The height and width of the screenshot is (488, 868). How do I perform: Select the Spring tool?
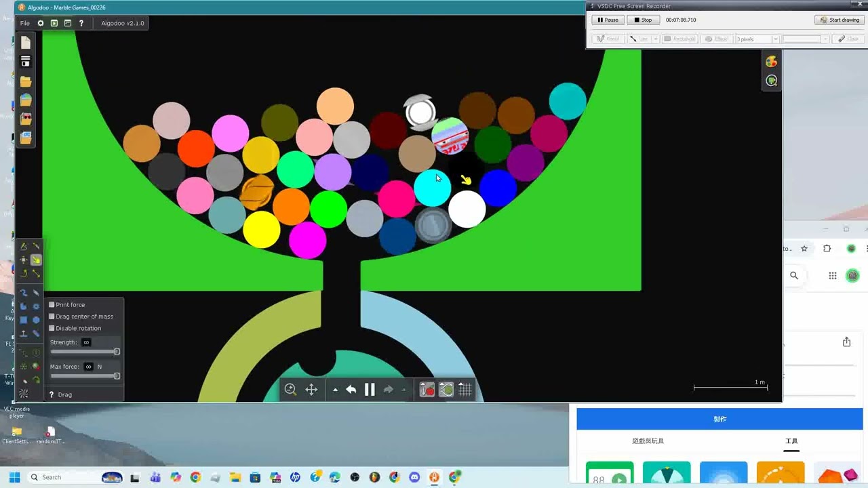click(24, 352)
